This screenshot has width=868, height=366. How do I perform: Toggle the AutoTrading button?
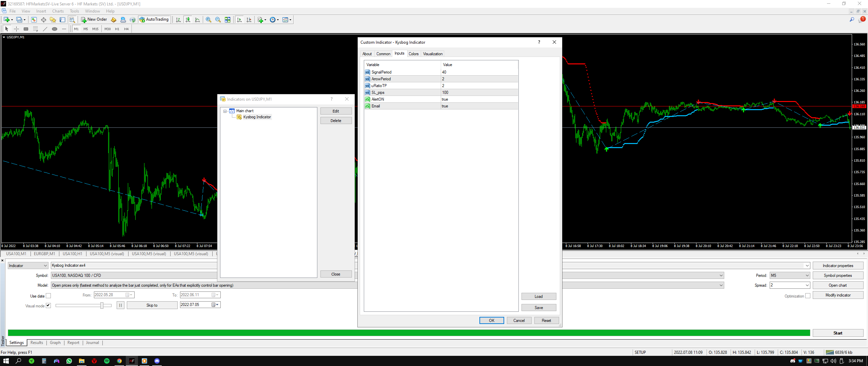click(154, 20)
